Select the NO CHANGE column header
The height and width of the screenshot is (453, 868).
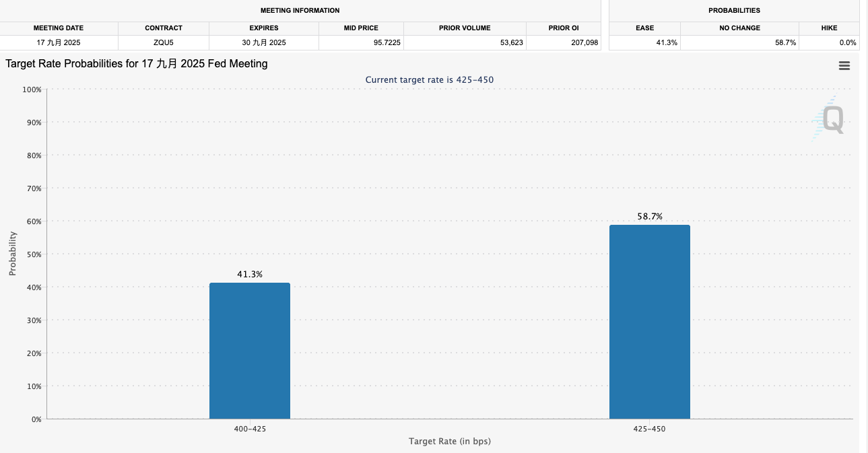click(x=739, y=28)
